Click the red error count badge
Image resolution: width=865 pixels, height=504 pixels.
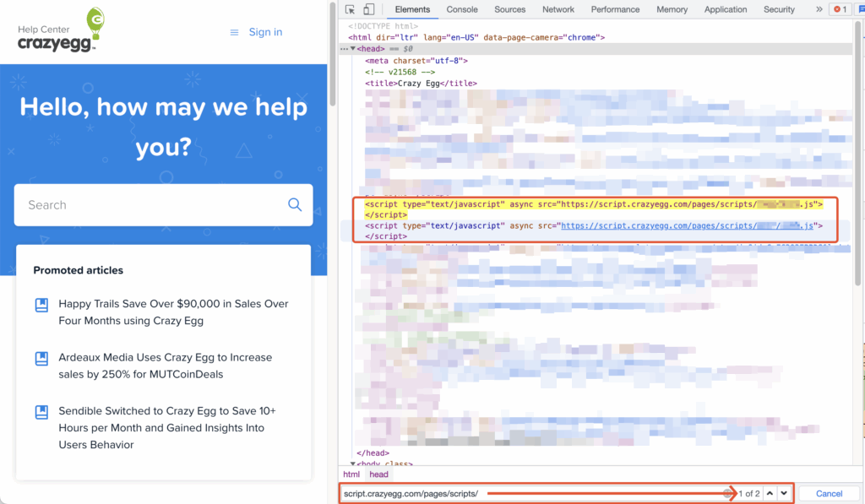pyautogui.click(x=841, y=9)
